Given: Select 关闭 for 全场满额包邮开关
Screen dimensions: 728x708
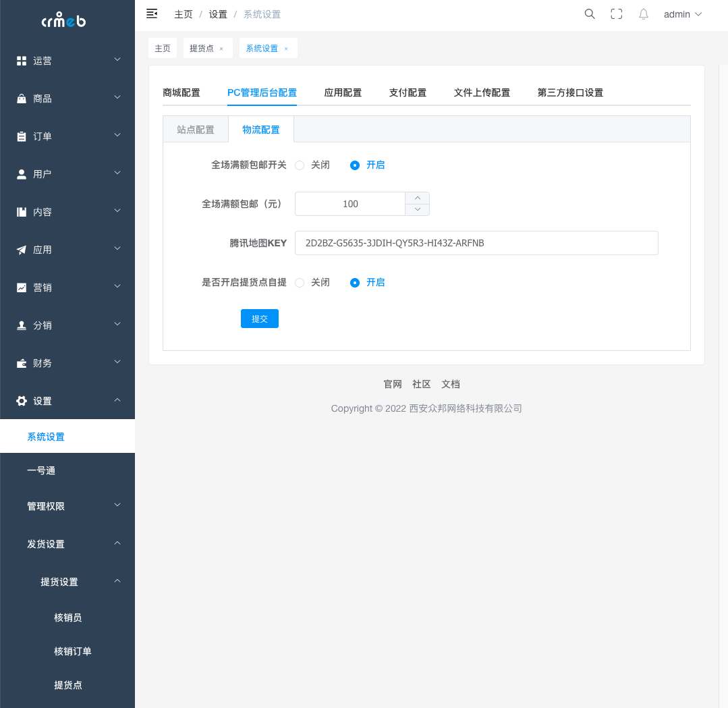Looking at the screenshot, I should (x=312, y=165).
